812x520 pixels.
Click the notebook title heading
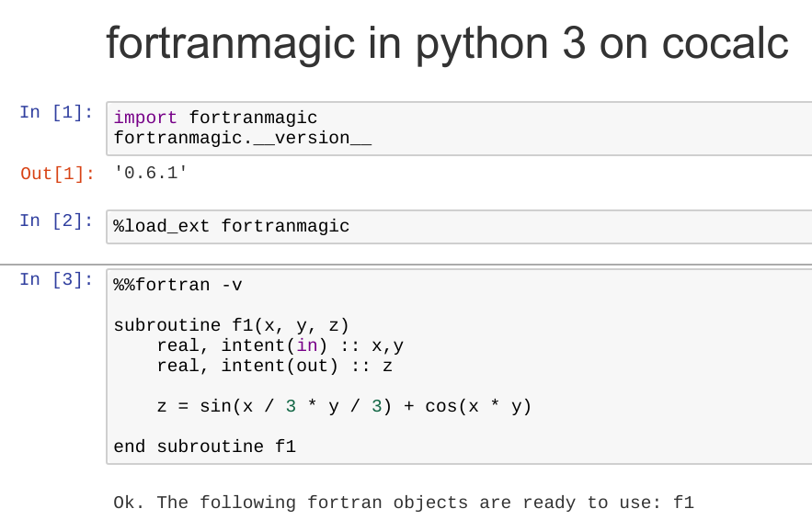click(447, 43)
